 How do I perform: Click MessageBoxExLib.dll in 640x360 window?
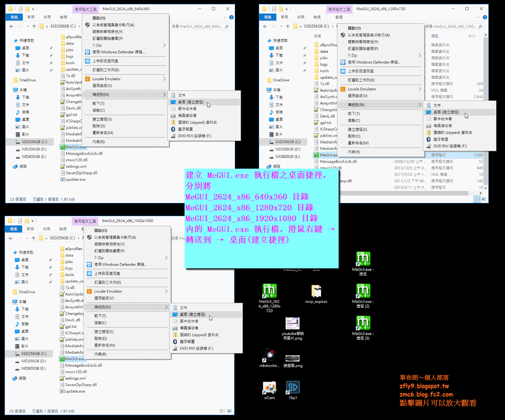coord(81,153)
